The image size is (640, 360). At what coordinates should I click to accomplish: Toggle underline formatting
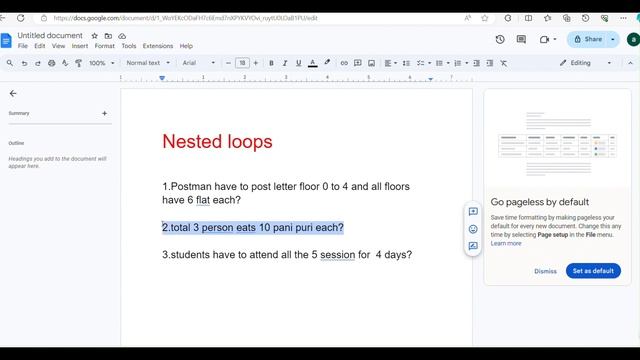pos(298,63)
